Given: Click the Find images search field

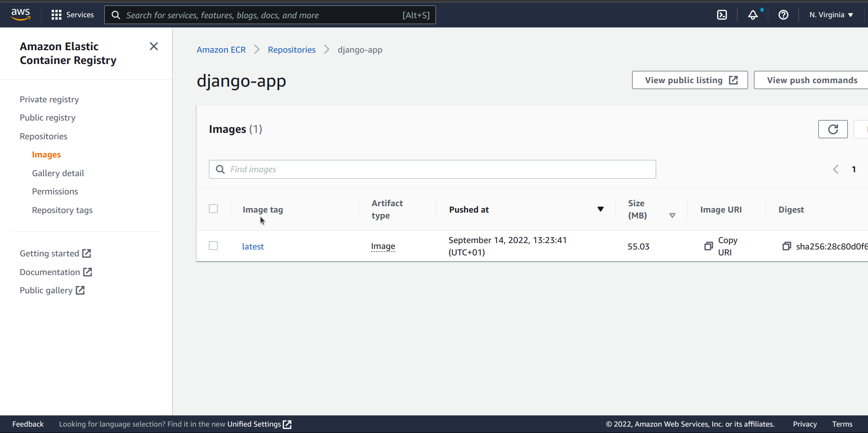Looking at the screenshot, I should tap(433, 169).
